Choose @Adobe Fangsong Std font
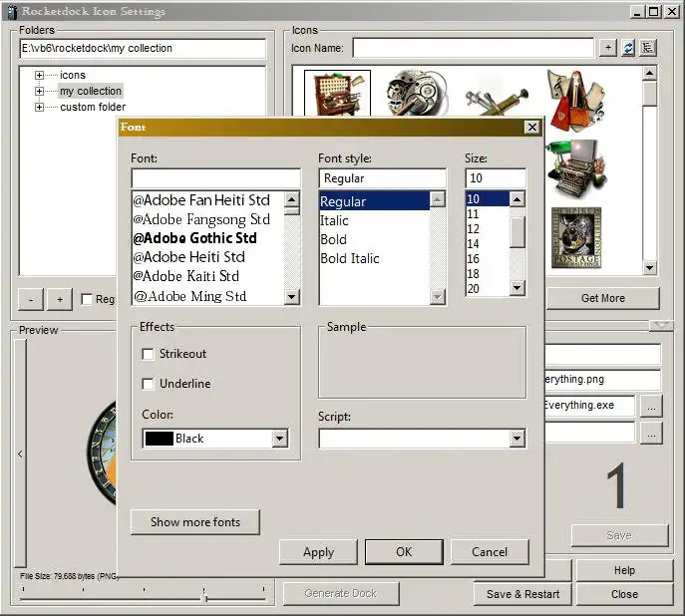The width and height of the screenshot is (685, 616). [201, 219]
